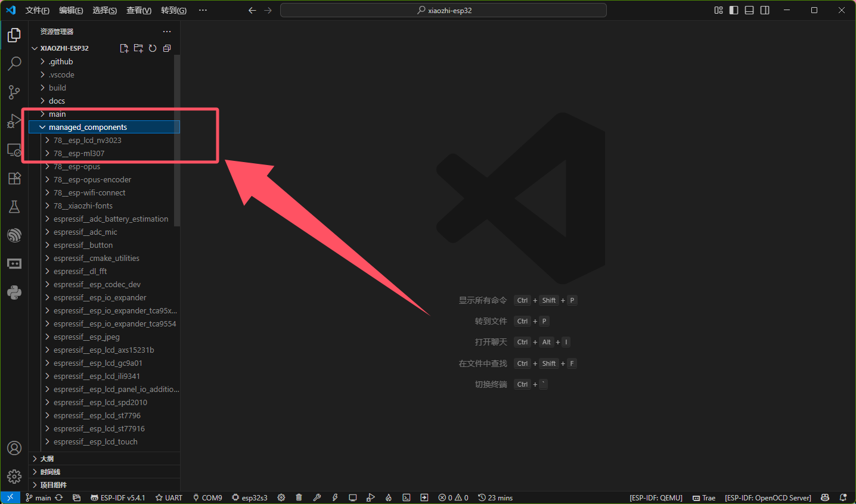Refresh the explorer file tree
856x504 pixels.
point(153,48)
